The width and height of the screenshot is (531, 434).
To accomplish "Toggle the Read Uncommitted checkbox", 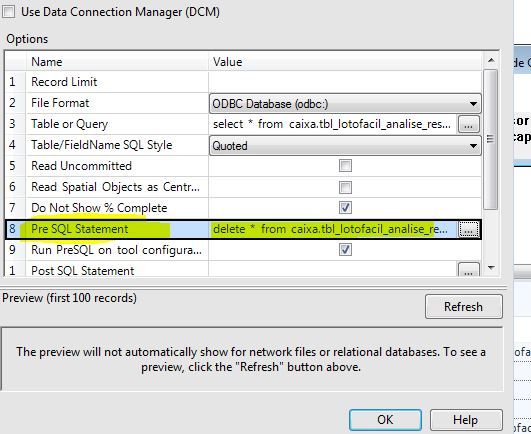I will pyautogui.click(x=345, y=166).
